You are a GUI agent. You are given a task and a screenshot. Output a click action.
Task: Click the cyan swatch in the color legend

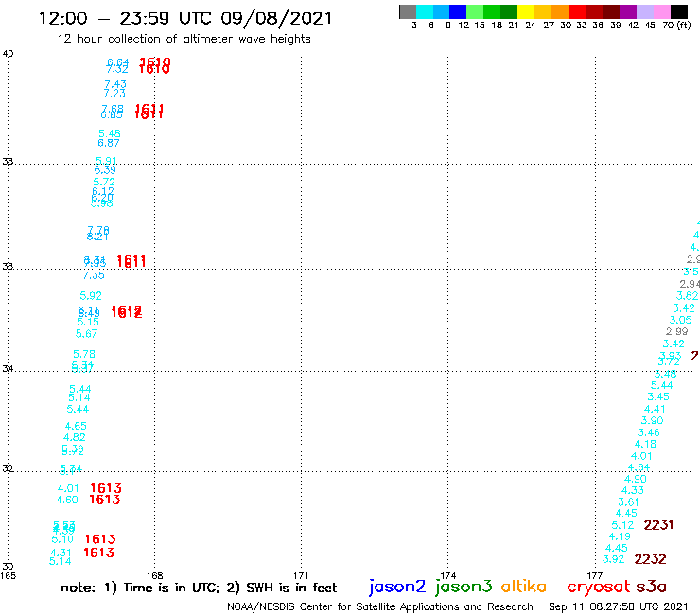[425, 11]
